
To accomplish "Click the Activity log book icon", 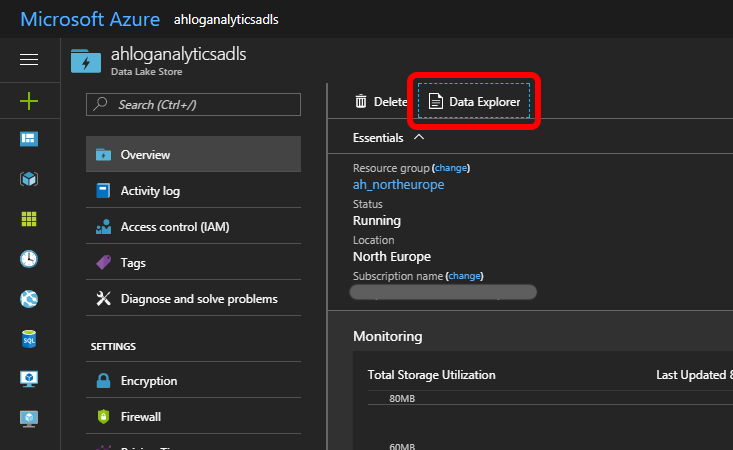I will pyautogui.click(x=103, y=191).
